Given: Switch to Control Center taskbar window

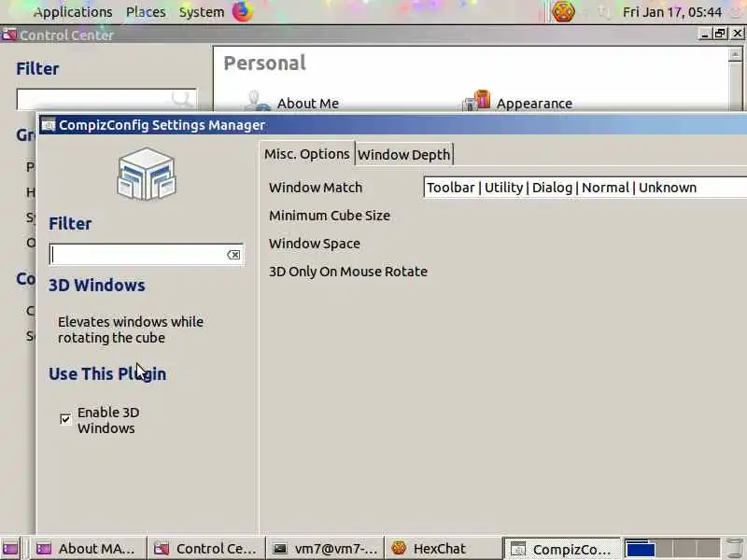Looking at the screenshot, I should tap(206, 549).
